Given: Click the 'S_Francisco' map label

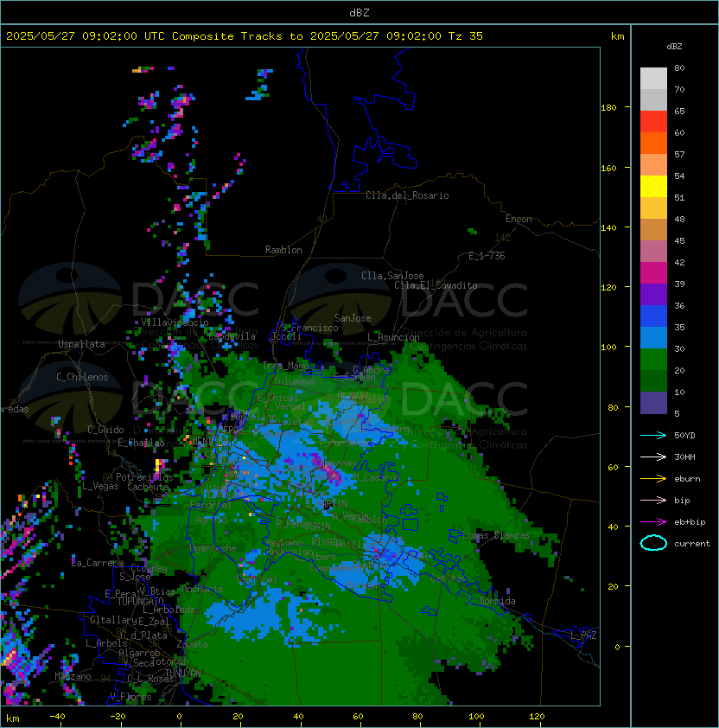Looking at the screenshot, I should pos(309,329).
